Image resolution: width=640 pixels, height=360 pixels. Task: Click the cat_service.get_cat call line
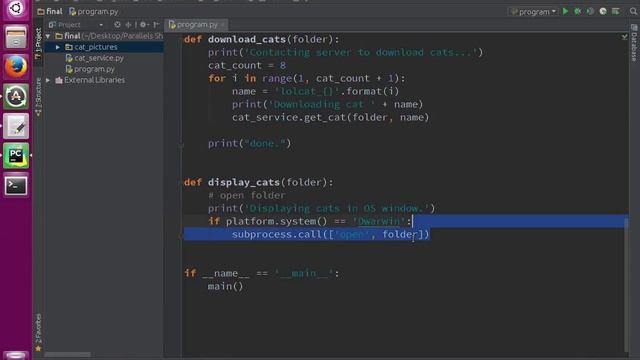pyautogui.click(x=331, y=117)
